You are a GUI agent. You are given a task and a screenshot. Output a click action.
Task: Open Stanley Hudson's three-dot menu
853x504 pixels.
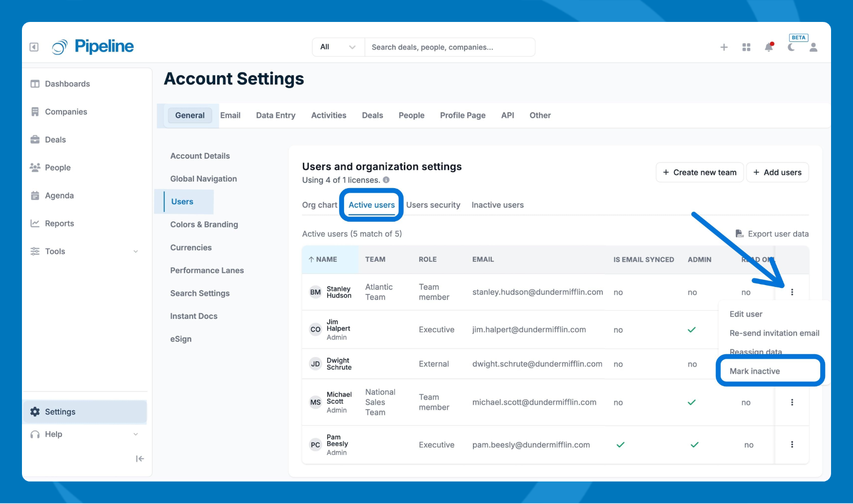(x=792, y=292)
